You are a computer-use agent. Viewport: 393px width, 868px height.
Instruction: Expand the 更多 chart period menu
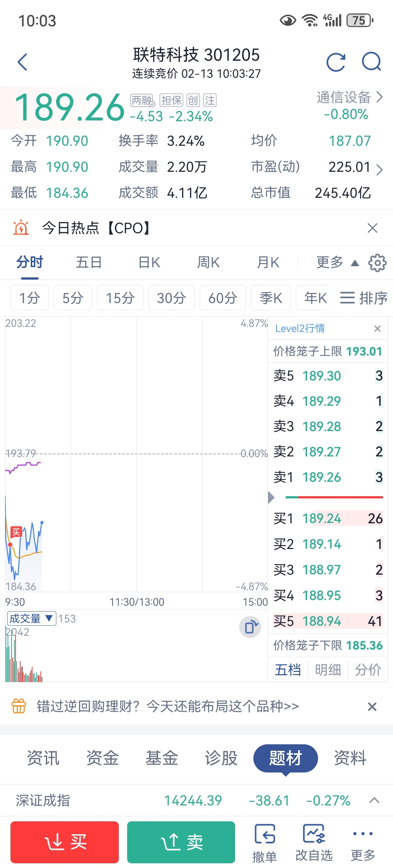point(337,263)
